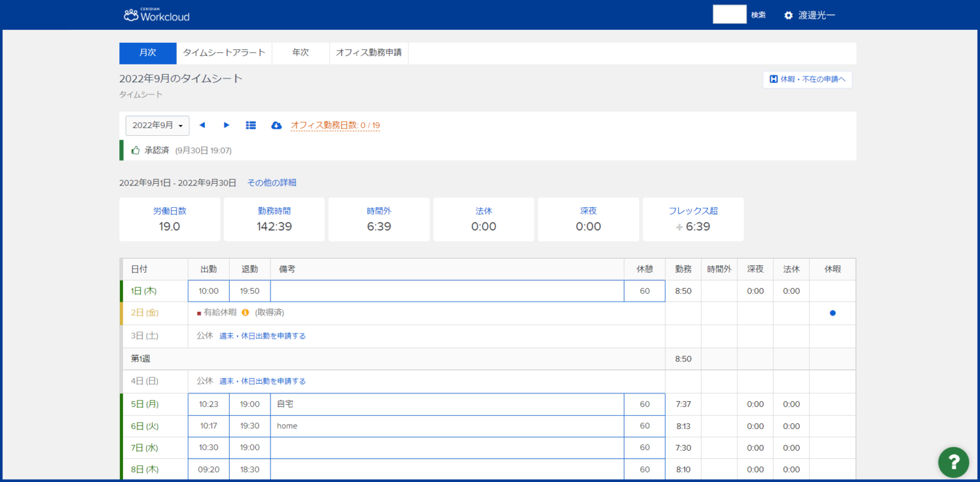Screen dimensions: 980x482
Task: Switch to the 年次 tab
Action: (300, 53)
